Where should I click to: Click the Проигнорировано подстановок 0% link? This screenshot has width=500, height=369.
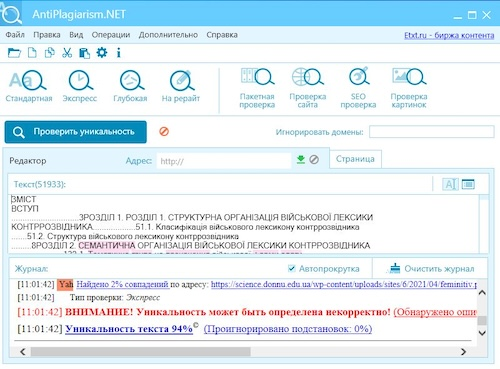pyautogui.click(x=288, y=329)
